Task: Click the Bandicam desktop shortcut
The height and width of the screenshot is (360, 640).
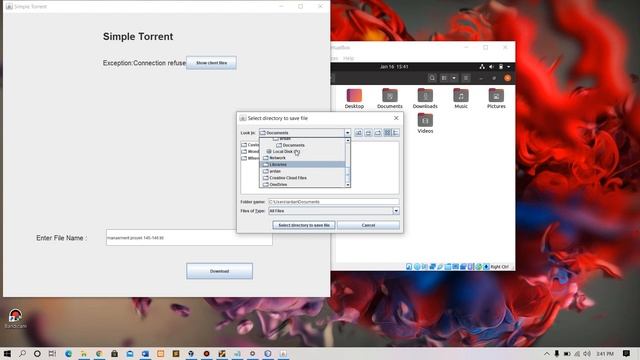Action: [16, 318]
